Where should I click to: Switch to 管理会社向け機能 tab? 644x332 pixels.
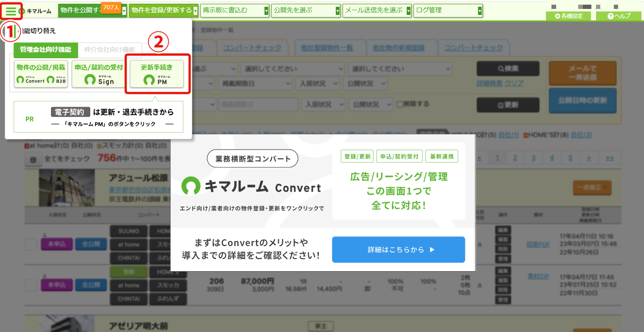click(x=45, y=50)
